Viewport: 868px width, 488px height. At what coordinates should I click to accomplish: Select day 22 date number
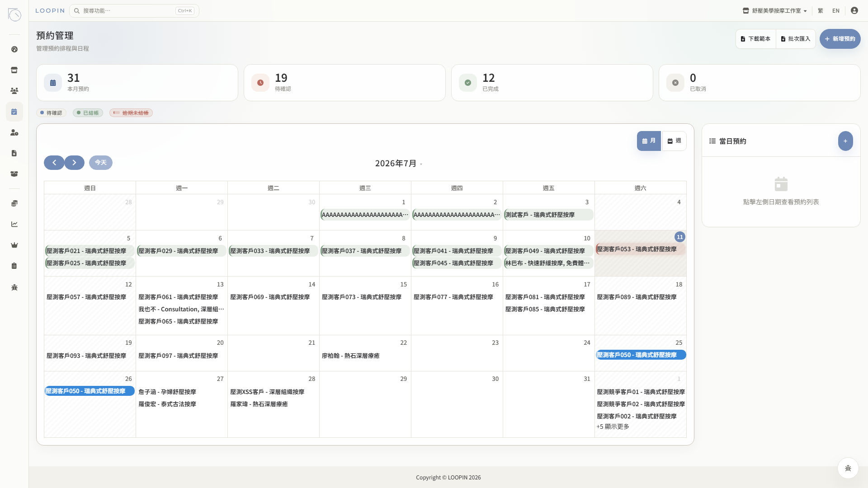[x=403, y=343]
